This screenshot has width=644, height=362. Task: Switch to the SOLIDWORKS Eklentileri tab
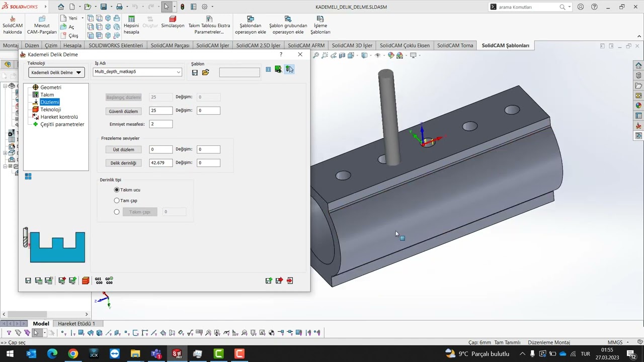[116, 45]
